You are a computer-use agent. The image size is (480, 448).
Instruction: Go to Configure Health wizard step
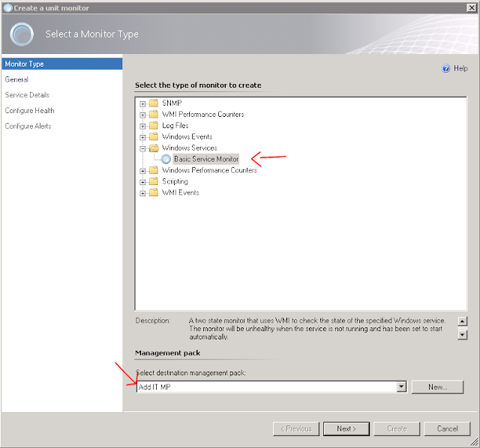point(30,111)
